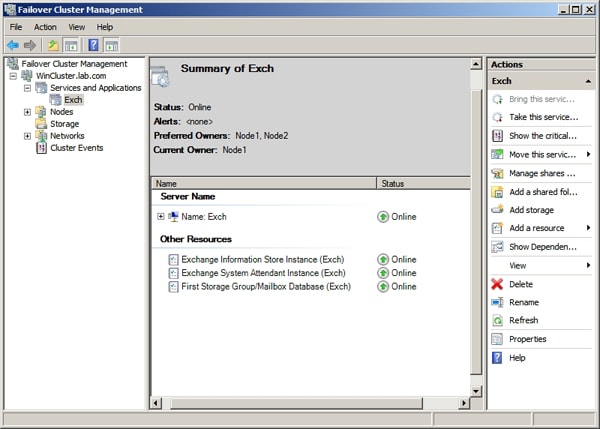Click the Show Dependency report icon
The image size is (600, 429).
click(x=498, y=247)
